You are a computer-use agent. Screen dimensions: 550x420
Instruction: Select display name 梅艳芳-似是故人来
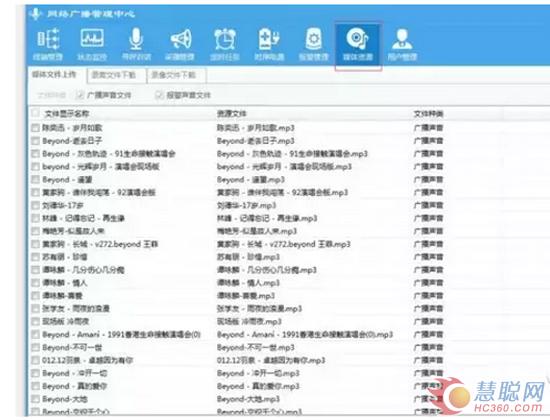click(73, 231)
